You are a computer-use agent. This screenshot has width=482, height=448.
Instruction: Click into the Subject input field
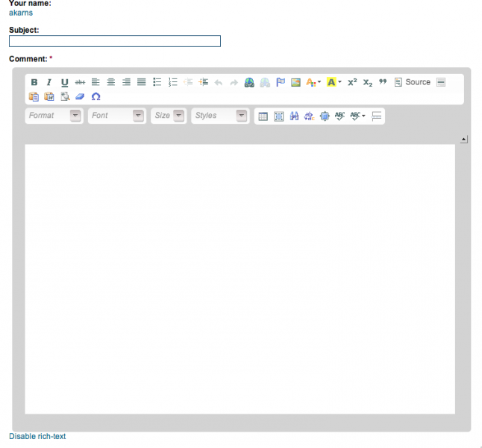coord(115,41)
